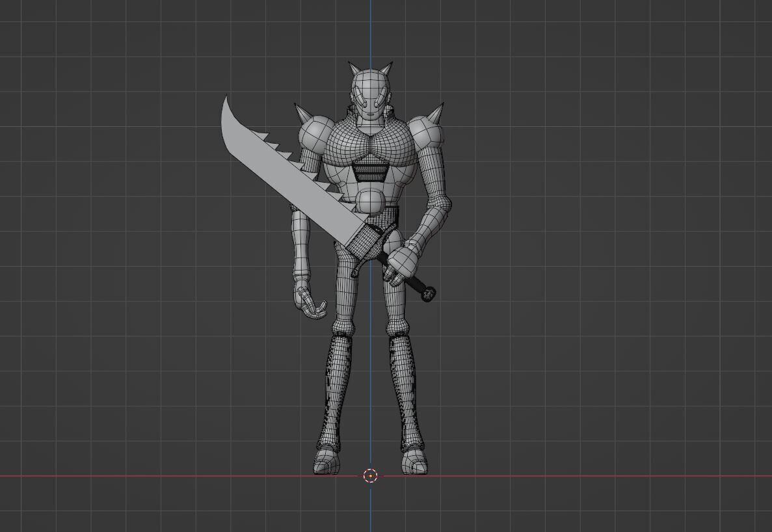Select the character's horned head
772x532 pixels.
(370, 90)
